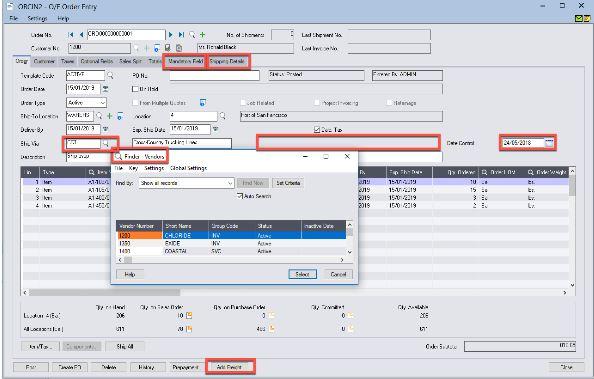Open Order Date calendar picker
This screenshot has width=594, height=379.
(x=105, y=89)
